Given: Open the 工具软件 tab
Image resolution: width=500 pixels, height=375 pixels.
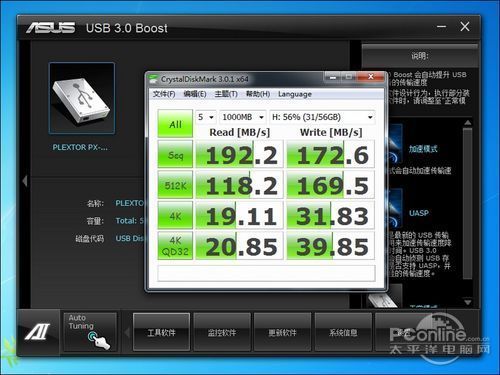Looking at the screenshot, I should 161,332.
